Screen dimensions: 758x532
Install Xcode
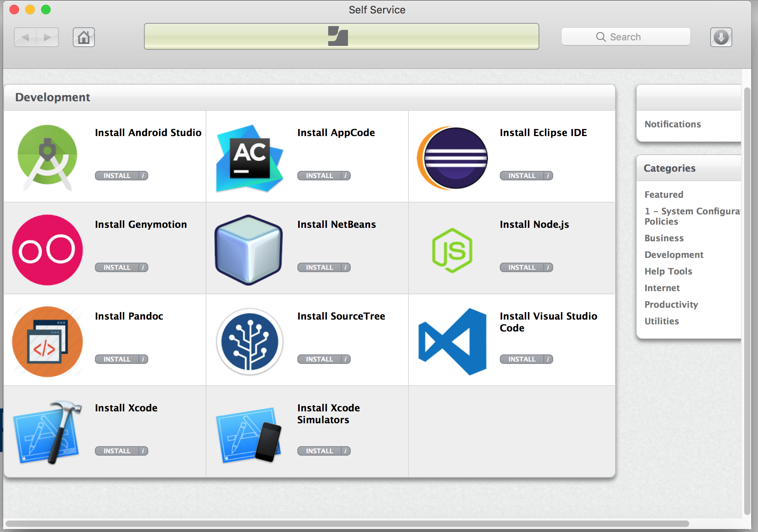[117, 451]
